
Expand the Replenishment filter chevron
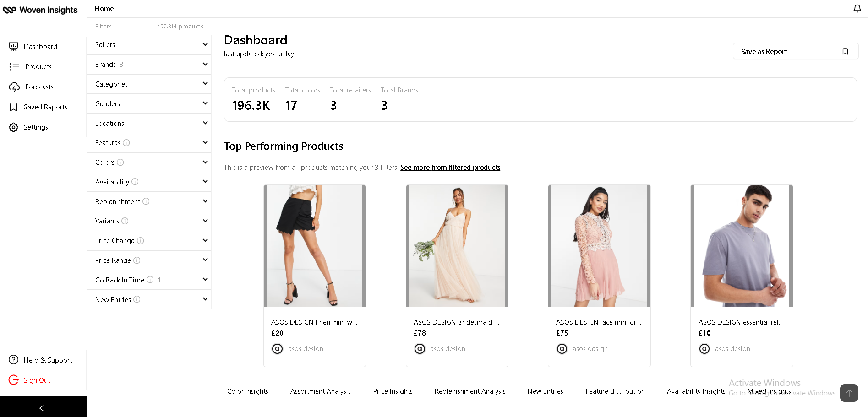(x=205, y=201)
